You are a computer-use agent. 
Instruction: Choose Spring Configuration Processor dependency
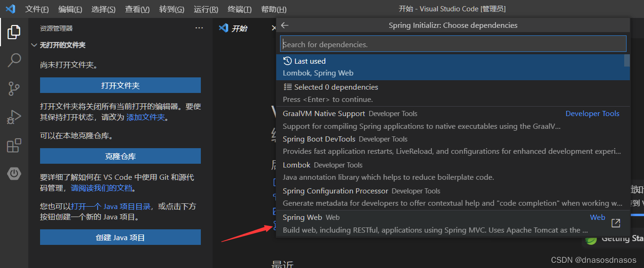click(453, 197)
